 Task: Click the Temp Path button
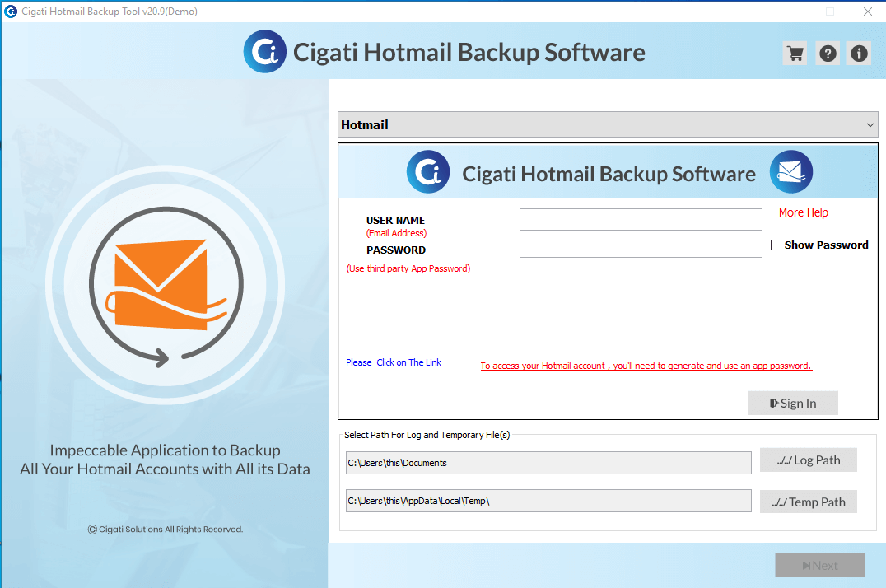[808, 502]
